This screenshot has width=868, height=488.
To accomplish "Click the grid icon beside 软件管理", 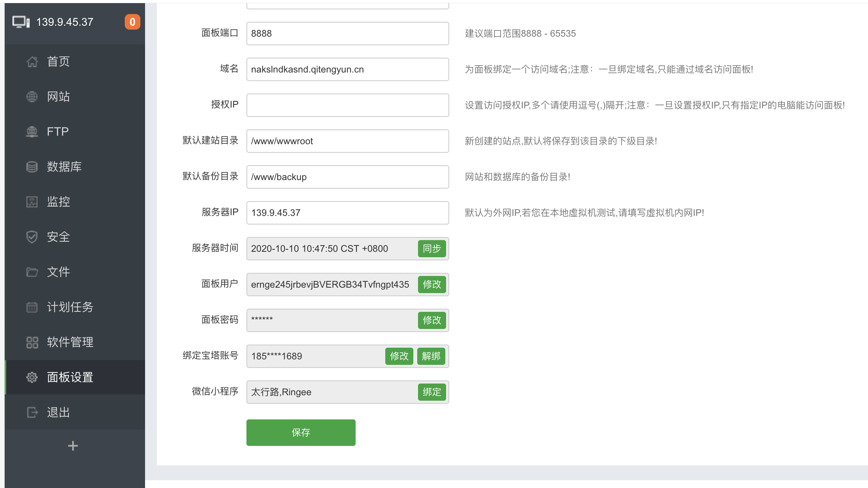I will click(32, 342).
